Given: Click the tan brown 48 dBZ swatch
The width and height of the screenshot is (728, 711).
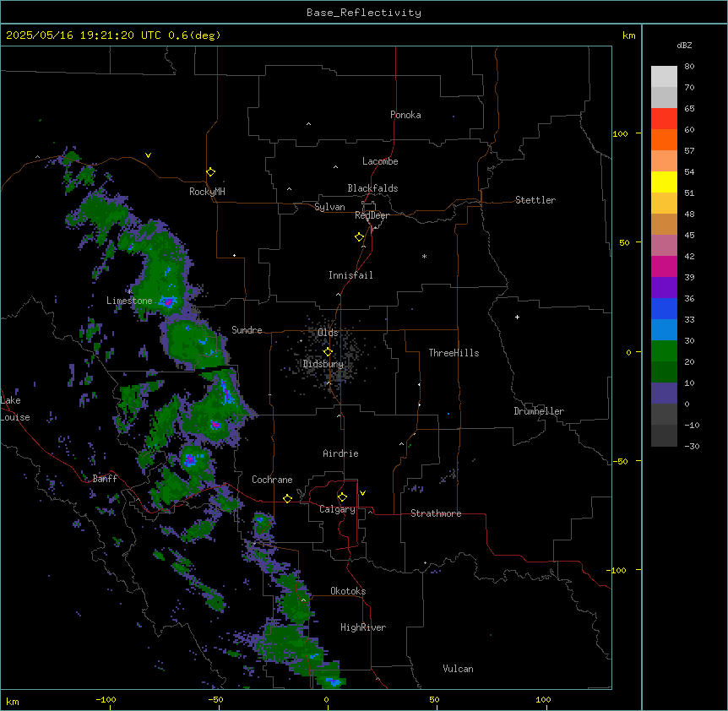Looking at the screenshot, I should coord(664,224).
